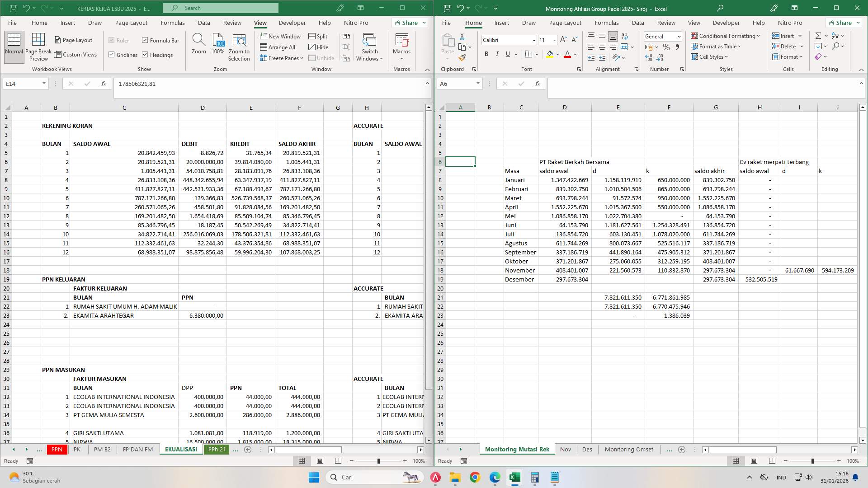Viewport: 868px width, 488px height.
Task: Disable the Formula Bar checkbox
Action: click(145, 40)
